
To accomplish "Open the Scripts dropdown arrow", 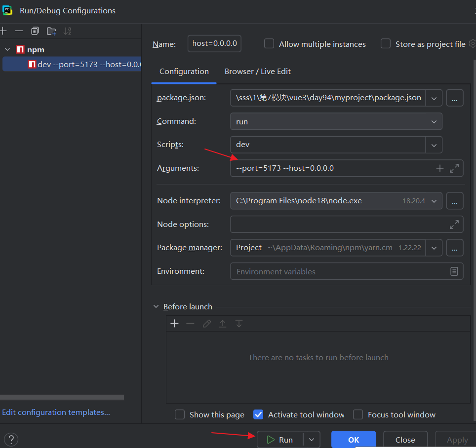I will [x=434, y=145].
